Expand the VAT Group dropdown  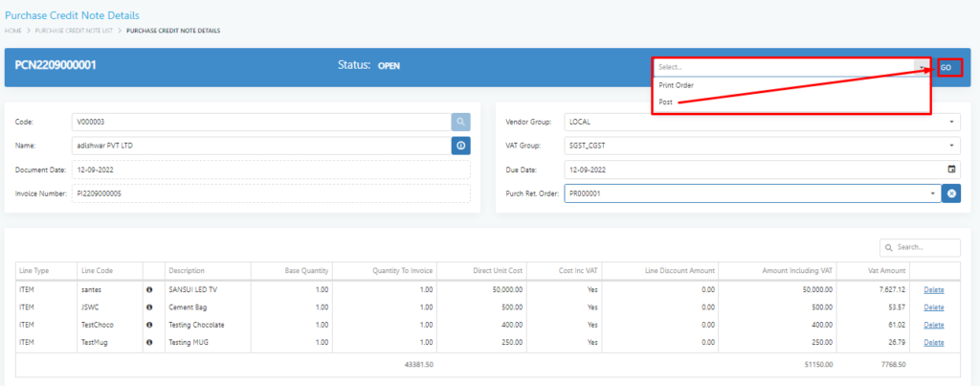tap(951, 146)
